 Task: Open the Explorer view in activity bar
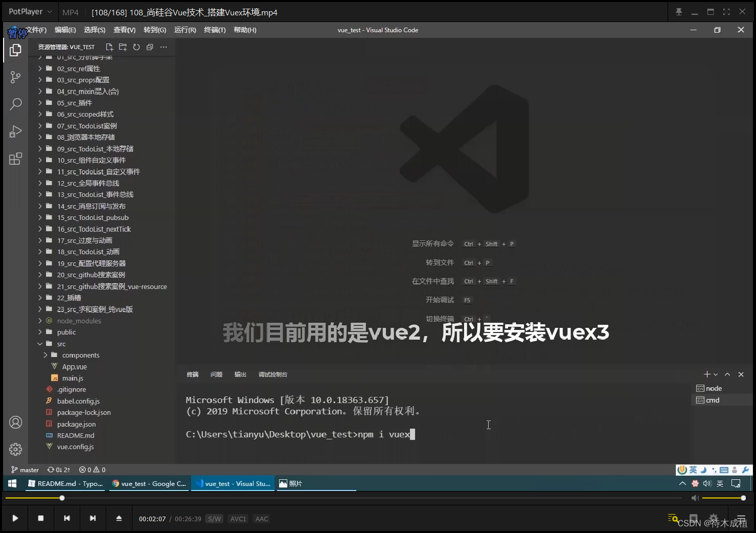click(x=15, y=50)
